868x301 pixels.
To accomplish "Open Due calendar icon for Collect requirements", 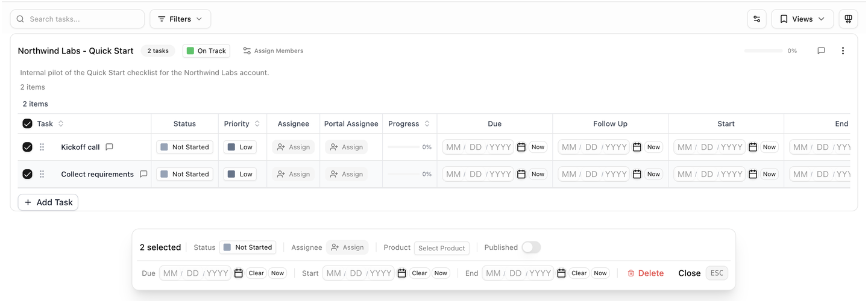I will [x=521, y=174].
